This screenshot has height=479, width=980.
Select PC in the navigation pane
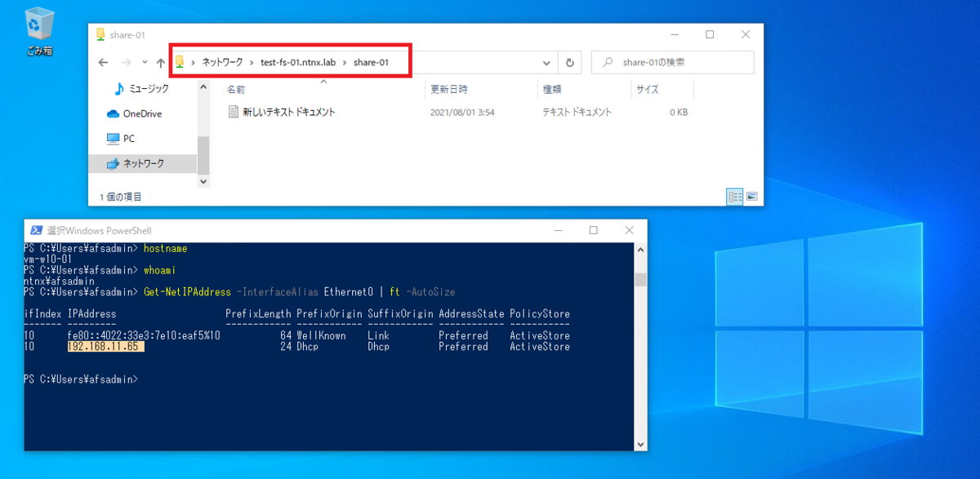(x=121, y=139)
